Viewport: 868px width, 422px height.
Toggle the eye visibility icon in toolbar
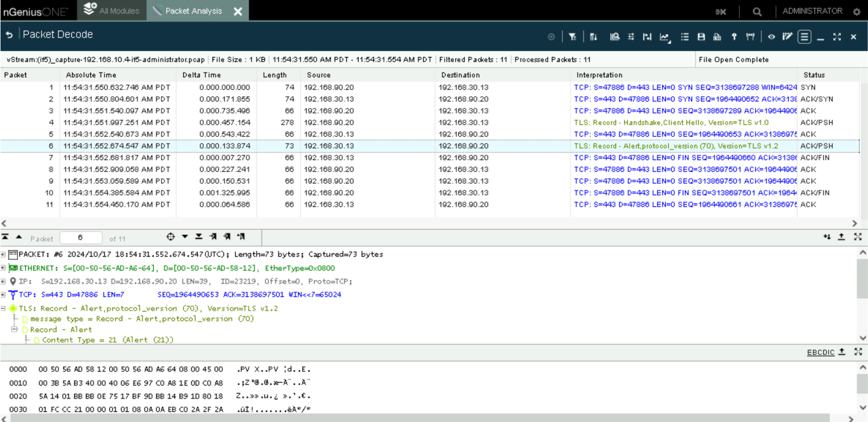click(771, 37)
